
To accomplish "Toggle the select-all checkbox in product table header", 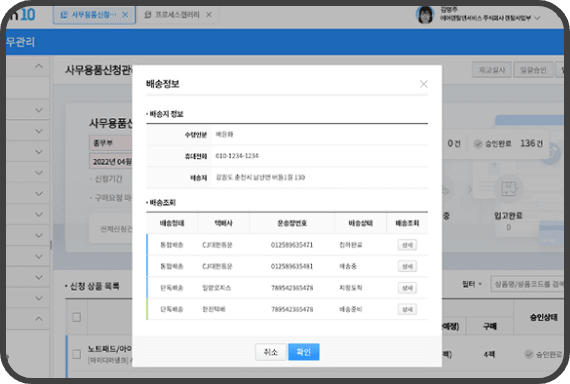I will (76, 317).
